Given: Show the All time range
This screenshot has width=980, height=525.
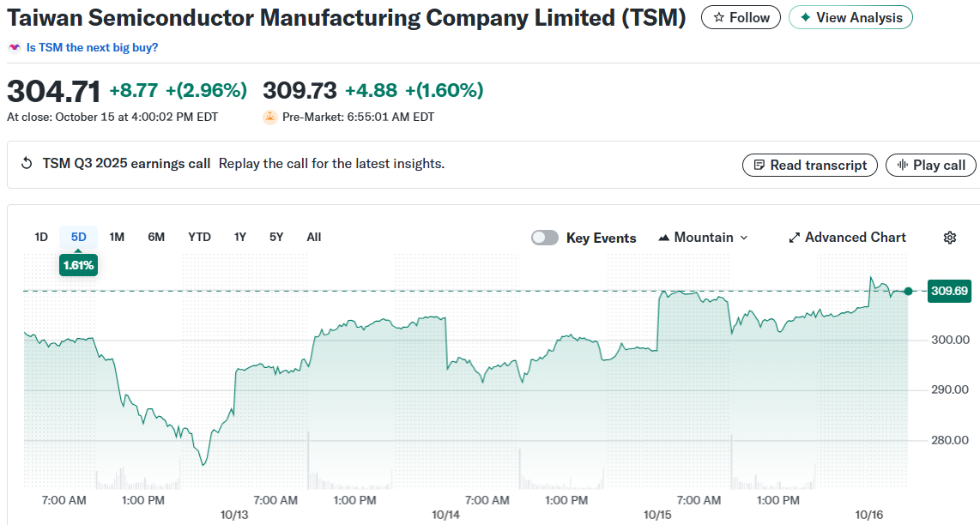Looking at the screenshot, I should pyautogui.click(x=313, y=237).
